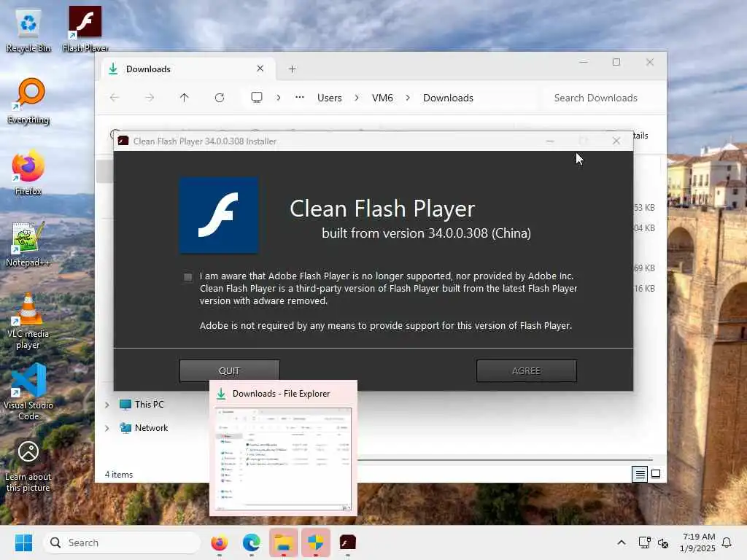Minimize the File Explorer window

click(583, 62)
